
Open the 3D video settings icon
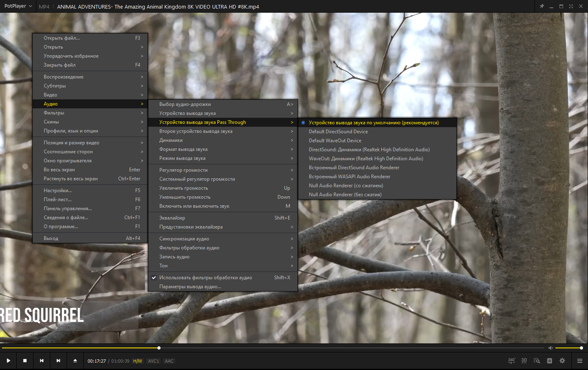524,361
